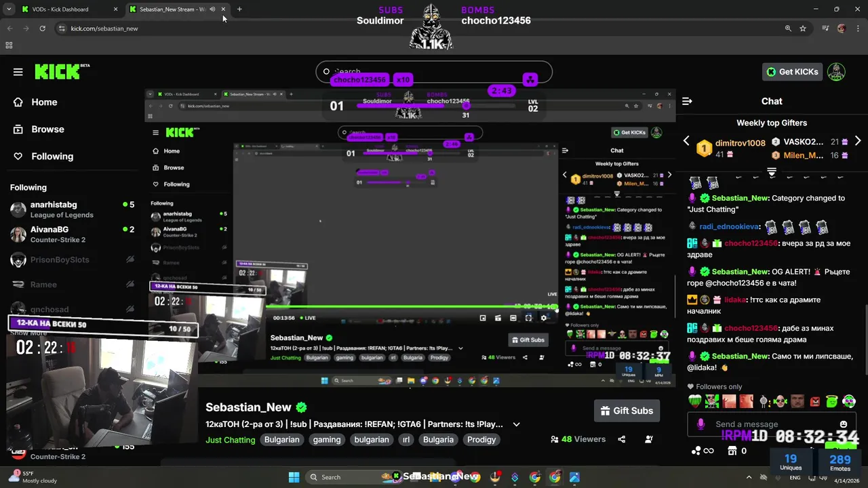View site information icon in address bar
The width and height of the screenshot is (868, 488).
pyautogui.click(x=62, y=28)
